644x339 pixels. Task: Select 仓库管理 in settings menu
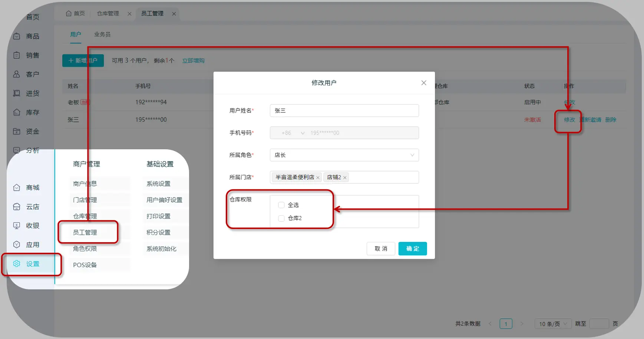tap(85, 216)
